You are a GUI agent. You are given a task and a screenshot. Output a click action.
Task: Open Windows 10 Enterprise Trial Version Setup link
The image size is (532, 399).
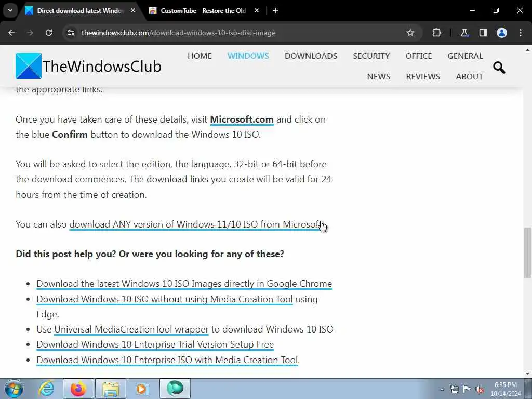coord(155,344)
